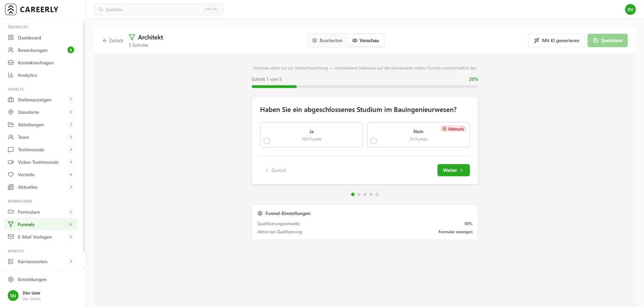Open Dashboard via its grid icon
This screenshot has height=307, width=644.
tap(11, 38)
